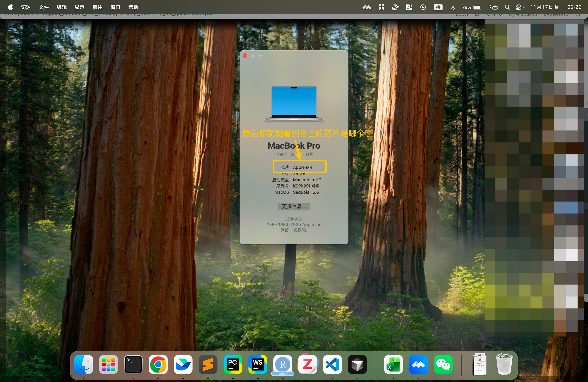
Task: Click the battery status indicator
Action: click(478, 7)
